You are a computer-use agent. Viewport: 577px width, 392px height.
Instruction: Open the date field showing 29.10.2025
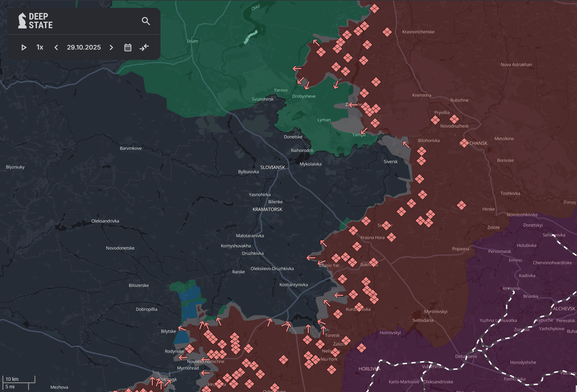click(x=84, y=47)
